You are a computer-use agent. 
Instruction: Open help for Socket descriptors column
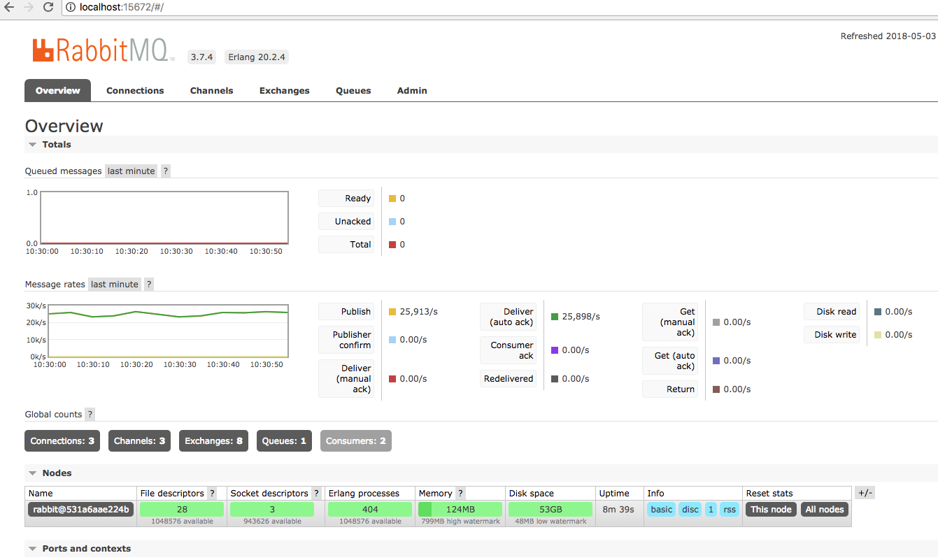[316, 493]
